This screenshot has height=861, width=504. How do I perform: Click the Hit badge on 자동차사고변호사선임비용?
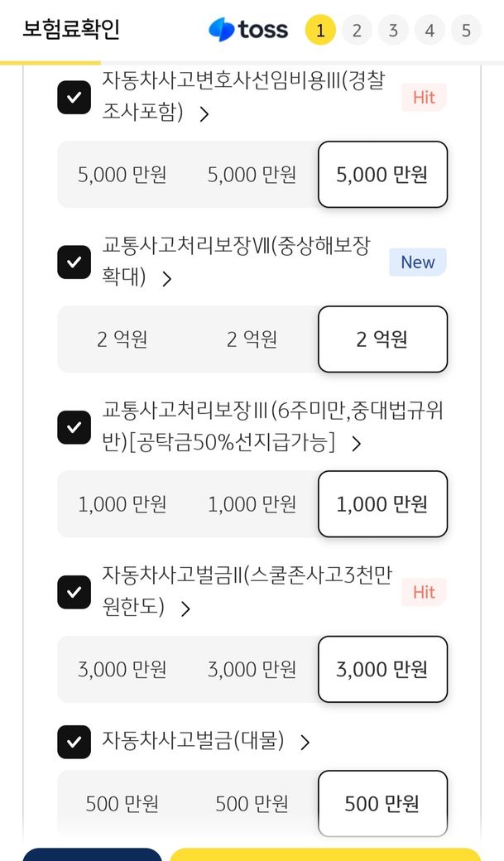pyautogui.click(x=424, y=97)
